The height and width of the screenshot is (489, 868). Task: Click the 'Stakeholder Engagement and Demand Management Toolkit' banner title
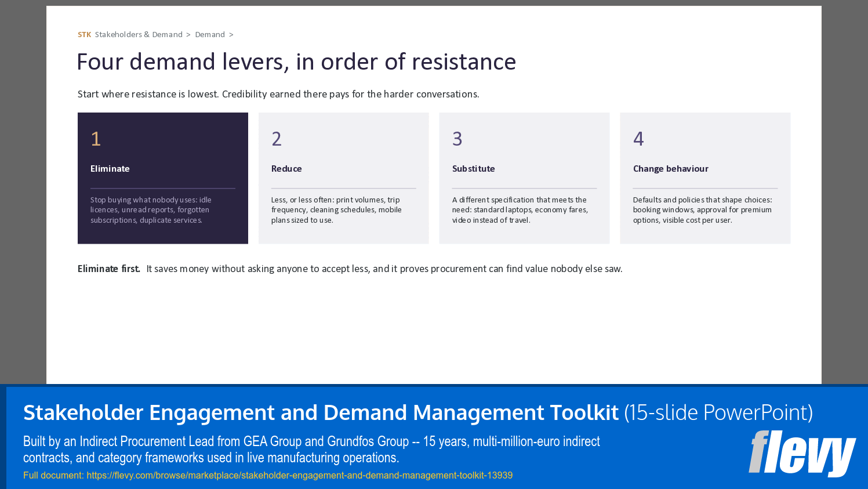(x=321, y=412)
